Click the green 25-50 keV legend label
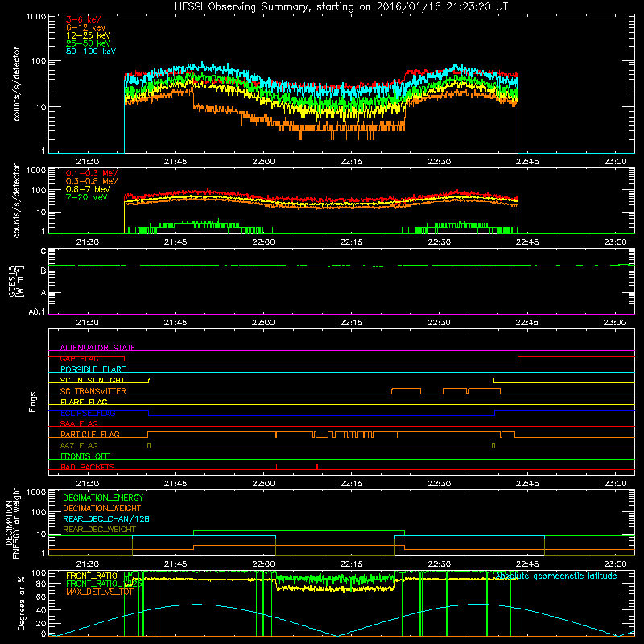 (x=89, y=43)
